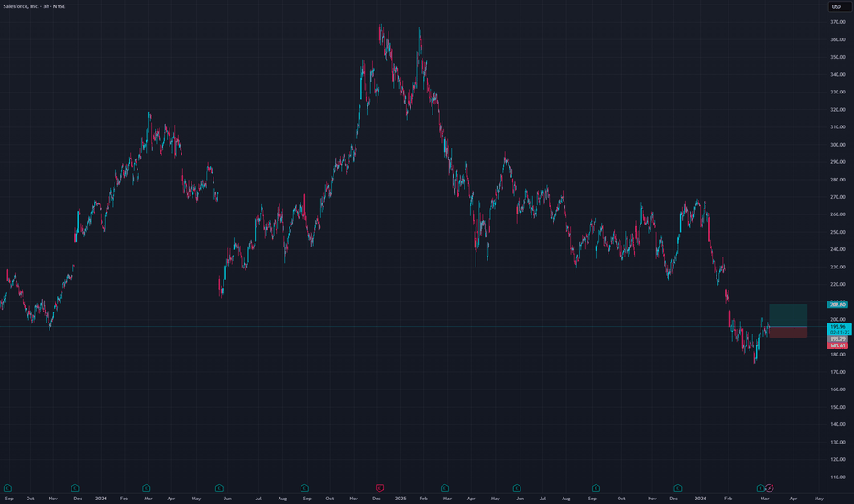Screen dimensions: 854x504
Task: Click the red stop-loss price label
Action: (838, 345)
